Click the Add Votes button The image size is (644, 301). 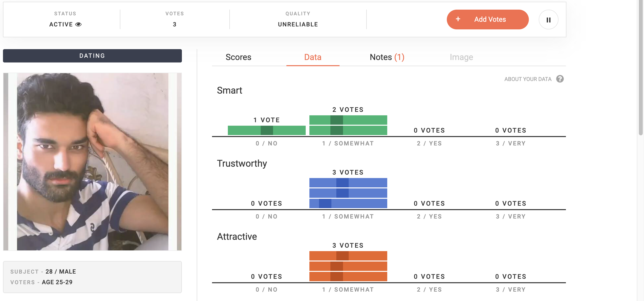[x=488, y=20]
